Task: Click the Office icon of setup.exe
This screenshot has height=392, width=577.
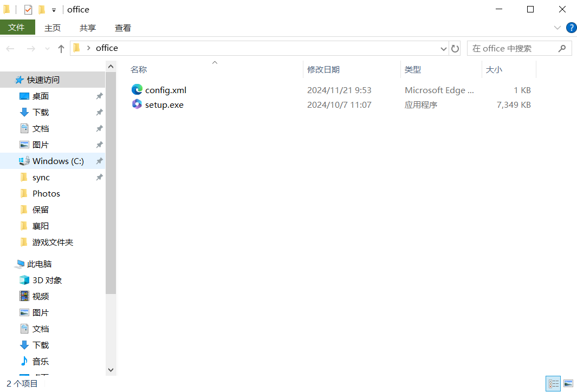Action: [x=137, y=104]
